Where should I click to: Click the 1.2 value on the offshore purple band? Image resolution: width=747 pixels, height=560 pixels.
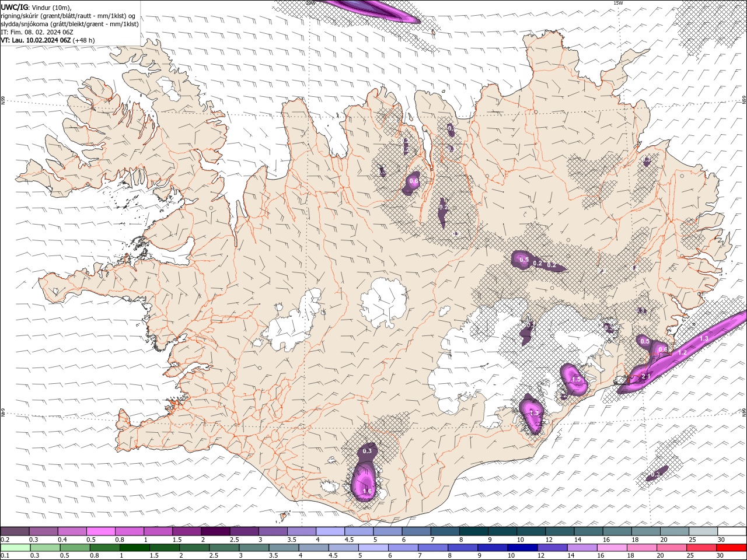[682, 353]
